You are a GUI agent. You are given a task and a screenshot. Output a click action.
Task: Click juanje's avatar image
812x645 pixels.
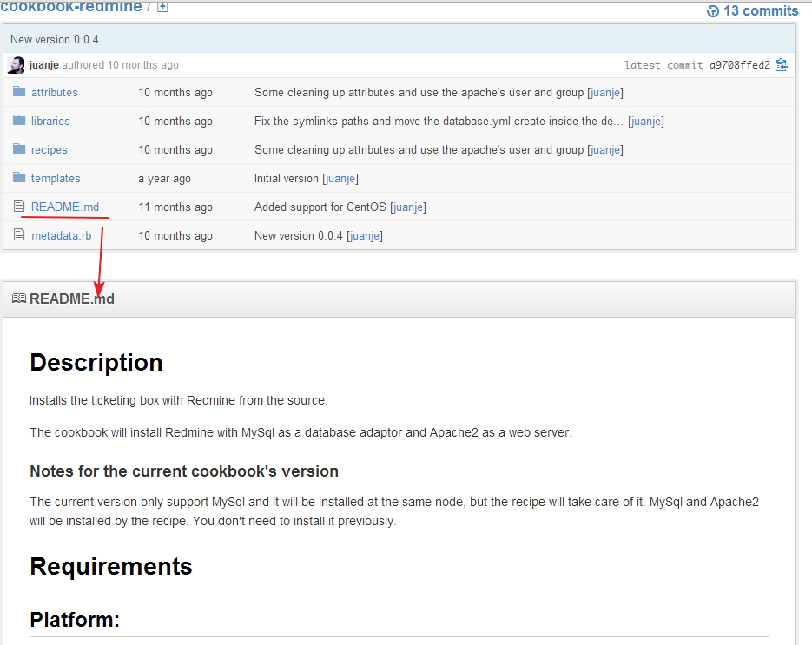(x=16, y=65)
